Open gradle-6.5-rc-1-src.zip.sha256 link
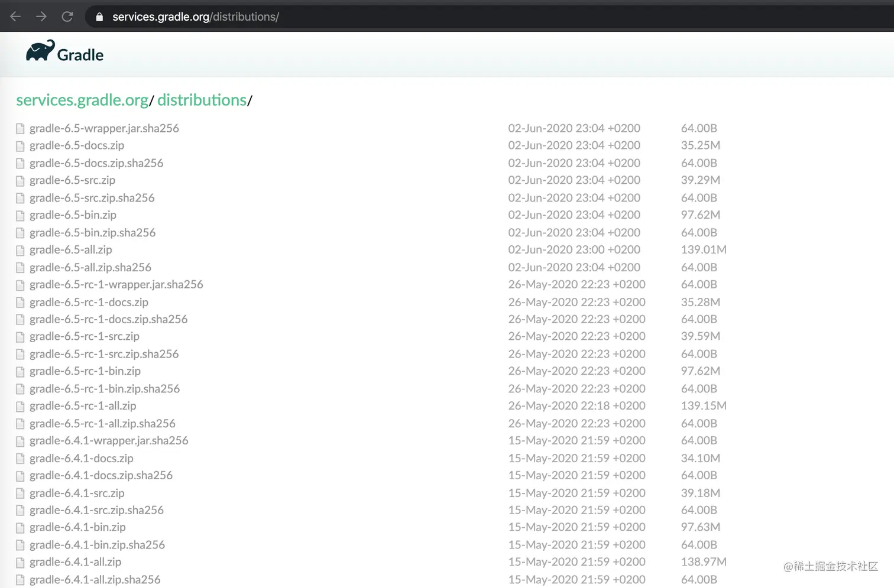 tap(104, 354)
